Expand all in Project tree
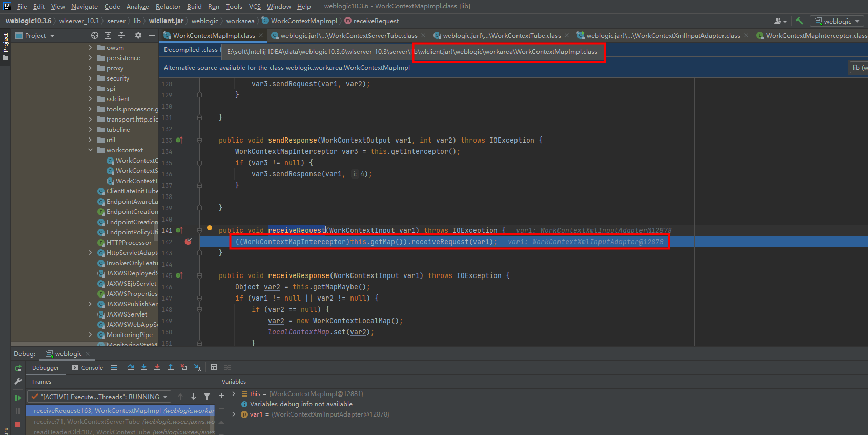This screenshot has width=868, height=435. click(108, 35)
